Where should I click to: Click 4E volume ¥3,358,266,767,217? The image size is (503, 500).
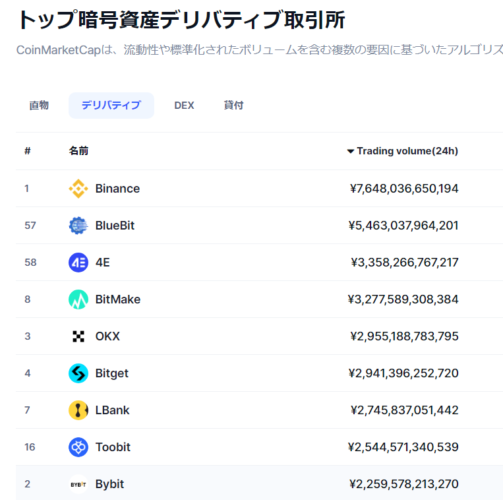[404, 263]
